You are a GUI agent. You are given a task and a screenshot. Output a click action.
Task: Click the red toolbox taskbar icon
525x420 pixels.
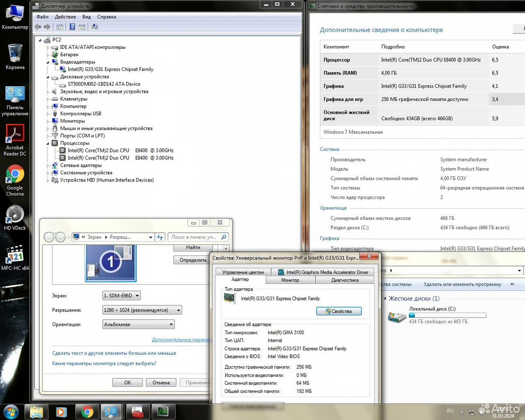137,412
